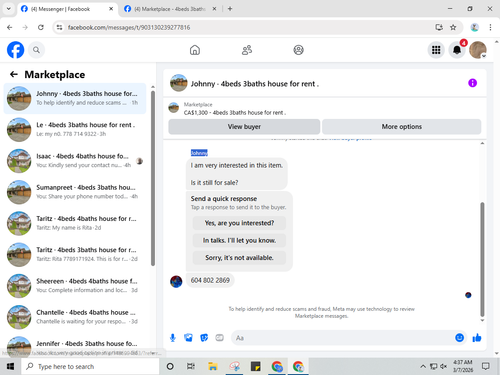Viewport: 500px width, 375px height.
Task: Click the highlighted Johnny name in chat
Action: coord(199,153)
